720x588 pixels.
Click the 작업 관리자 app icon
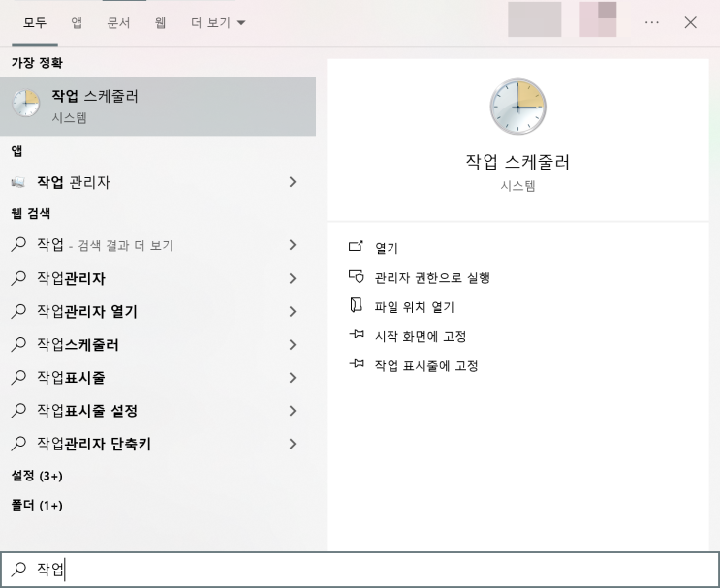click(17, 182)
